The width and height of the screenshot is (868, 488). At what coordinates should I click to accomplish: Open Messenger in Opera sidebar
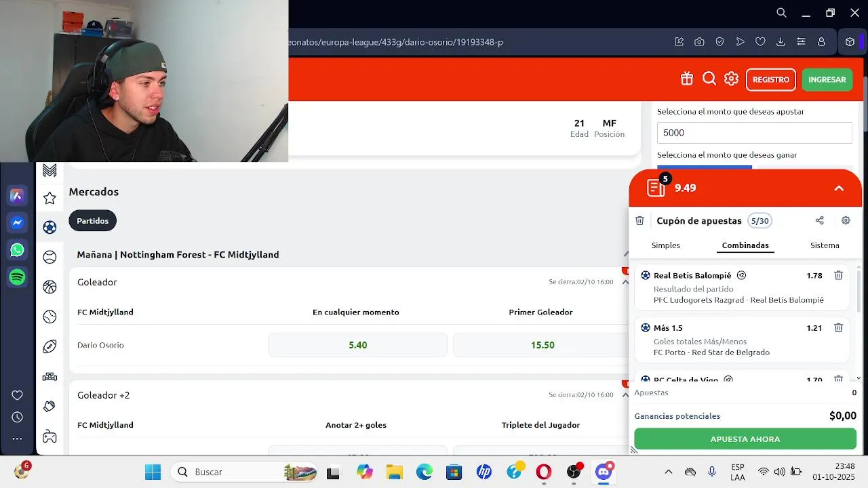click(18, 222)
